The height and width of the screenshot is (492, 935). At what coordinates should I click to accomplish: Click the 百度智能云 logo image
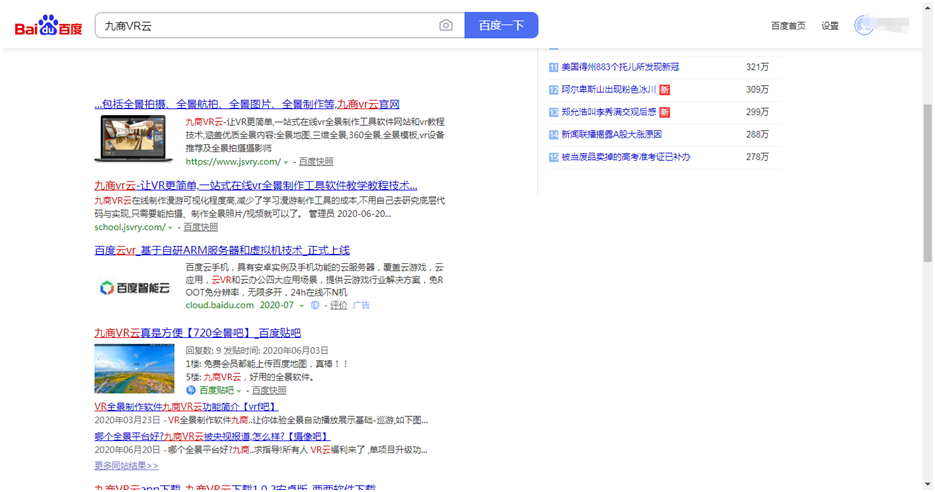(x=135, y=288)
